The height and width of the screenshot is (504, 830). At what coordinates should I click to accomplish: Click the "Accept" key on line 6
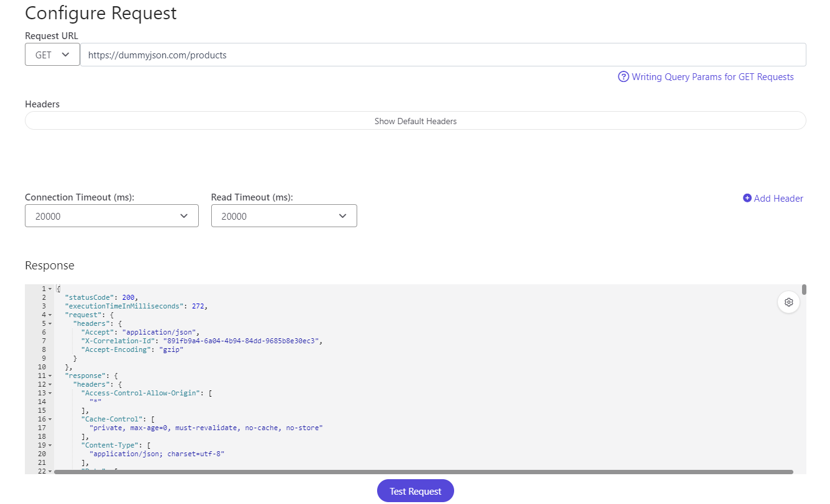click(98, 332)
